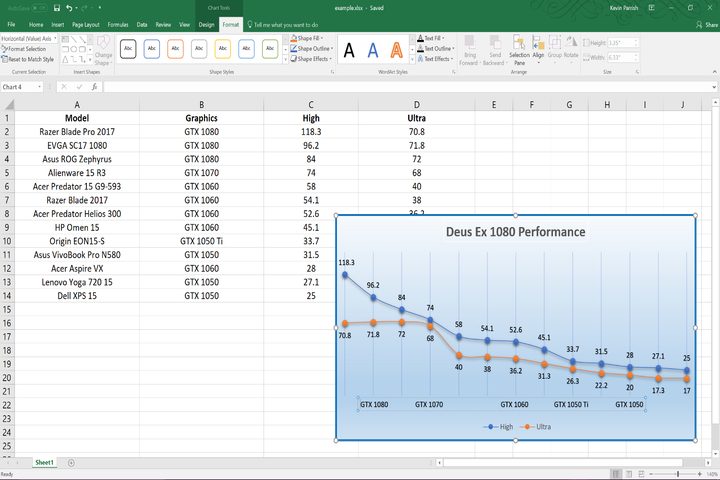Click the Save icon in the title bar

tap(57, 8)
